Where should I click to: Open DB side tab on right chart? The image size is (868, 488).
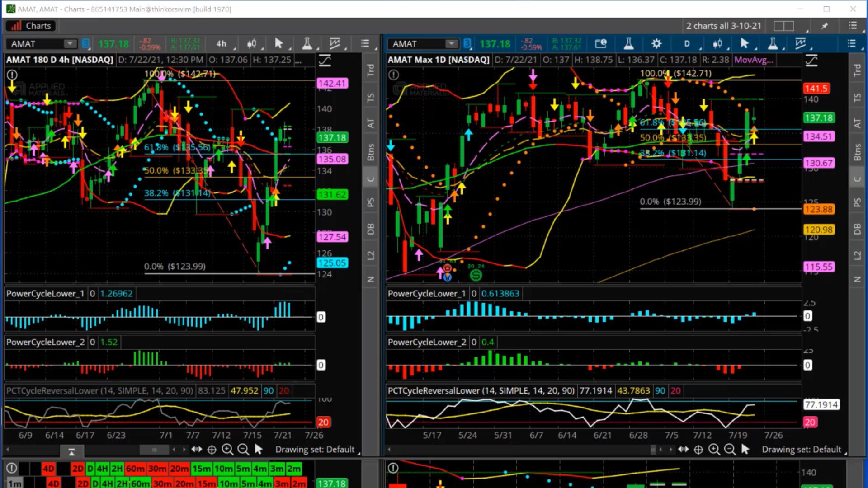(x=857, y=229)
